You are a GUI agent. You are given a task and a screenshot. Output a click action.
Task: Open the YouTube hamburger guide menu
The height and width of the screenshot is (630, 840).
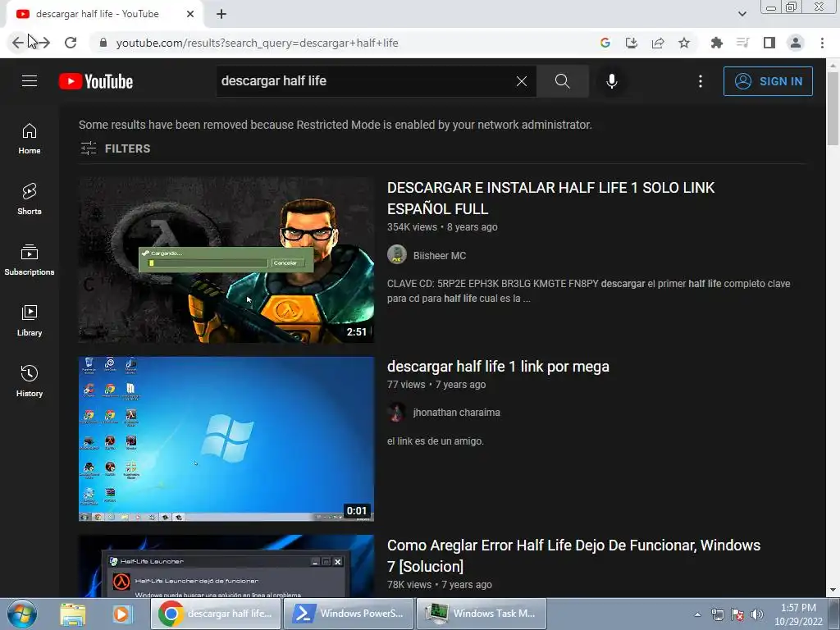(30, 81)
